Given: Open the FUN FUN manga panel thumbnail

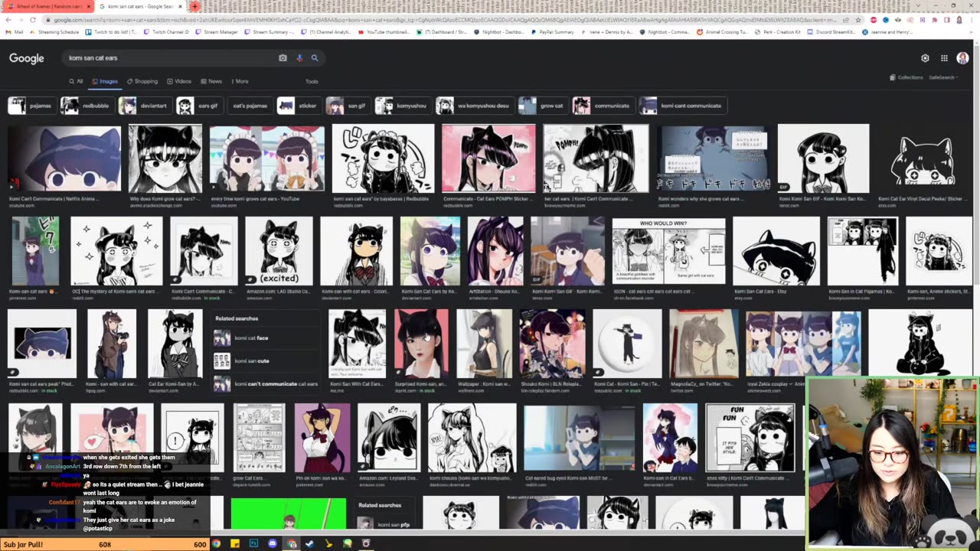Looking at the screenshot, I should (x=750, y=438).
